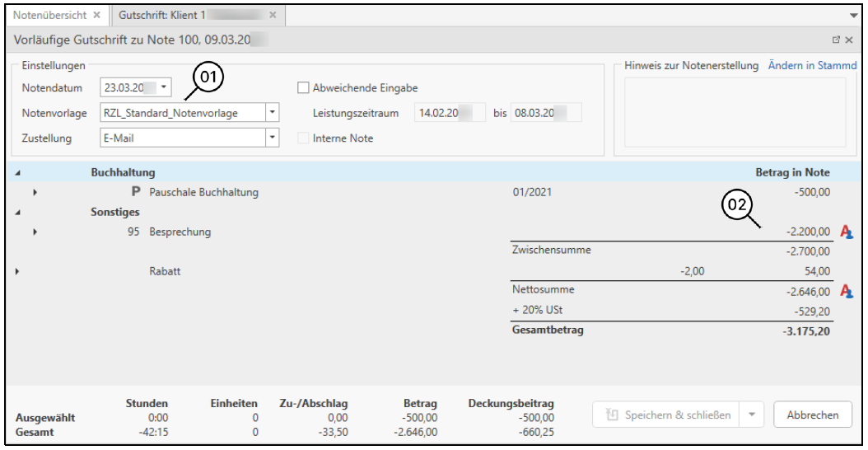Viewport: 868px width, 450px height.
Task: Click the text icon beside Nettosumme
Action: point(846,290)
